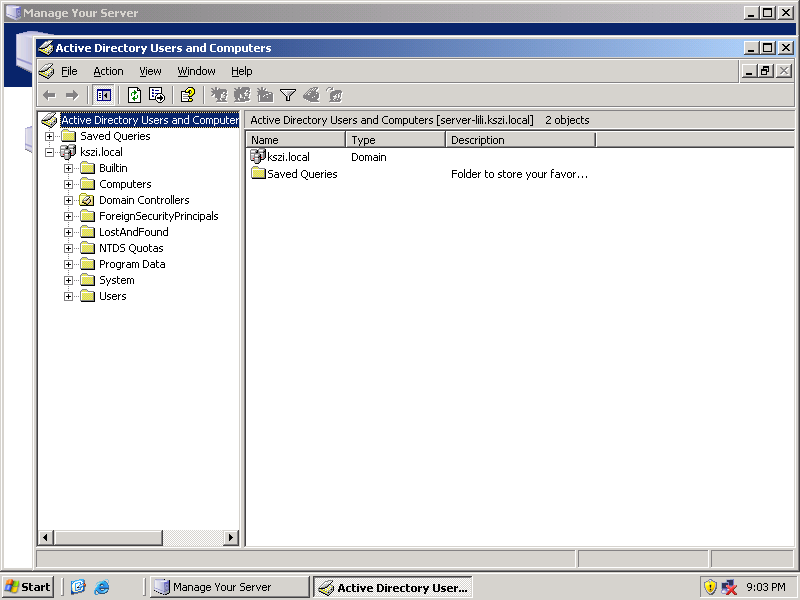Click the Type column header
The image size is (800, 600).
[x=395, y=140]
